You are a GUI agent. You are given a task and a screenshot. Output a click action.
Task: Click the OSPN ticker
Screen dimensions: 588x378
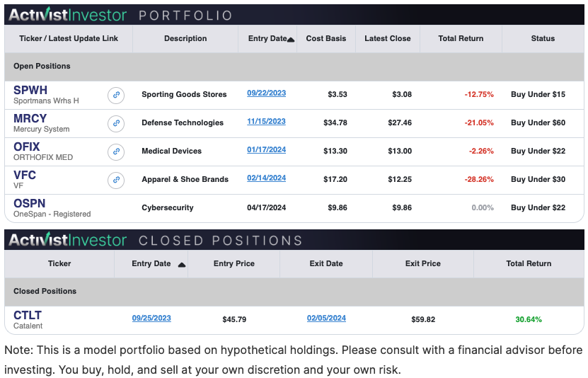click(x=29, y=203)
